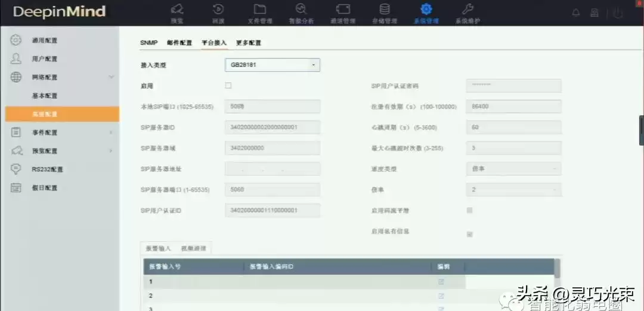Open 系统维护 wrench maintenance section

click(467, 13)
